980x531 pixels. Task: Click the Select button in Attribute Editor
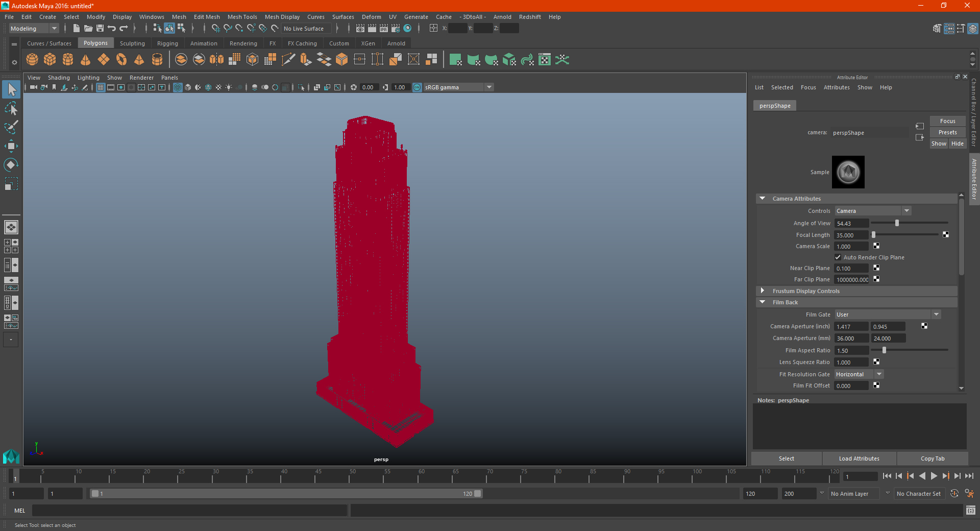click(x=786, y=458)
